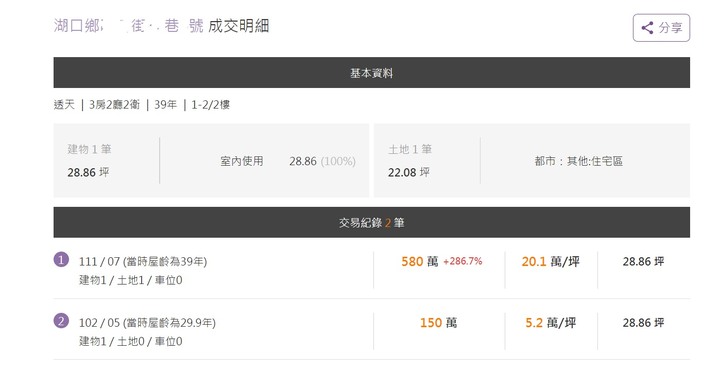Image resolution: width=720 pixels, height=372 pixels.
Task: Click the 成交明細 title text
Action: point(238,26)
